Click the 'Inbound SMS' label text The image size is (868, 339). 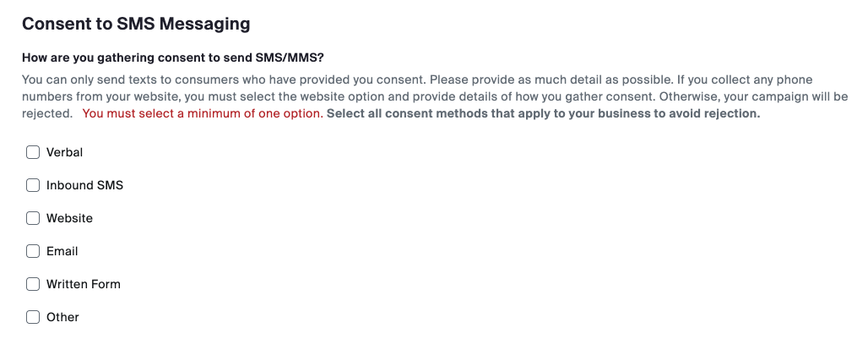tap(84, 185)
